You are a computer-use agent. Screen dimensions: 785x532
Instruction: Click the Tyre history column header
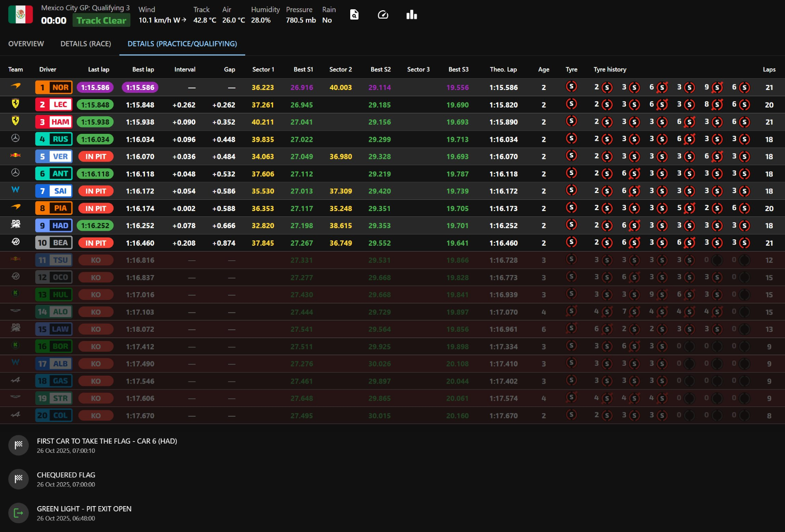[610, 69]
